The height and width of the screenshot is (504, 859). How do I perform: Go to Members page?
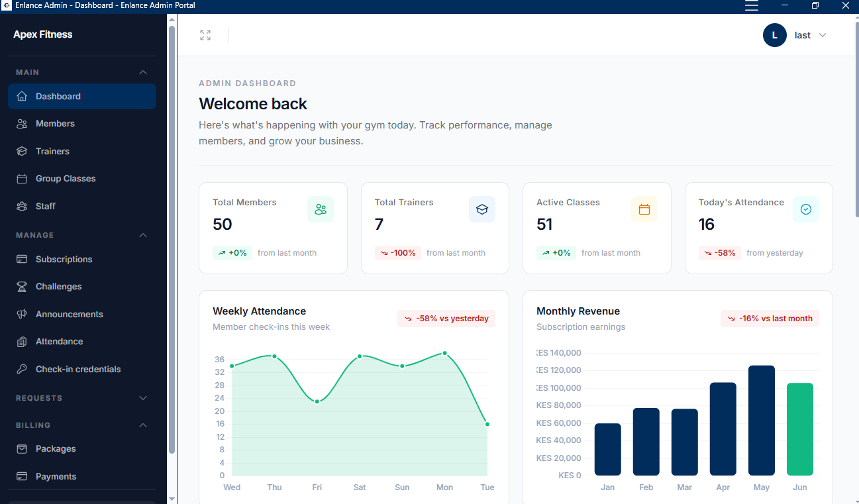pos(82,124)
